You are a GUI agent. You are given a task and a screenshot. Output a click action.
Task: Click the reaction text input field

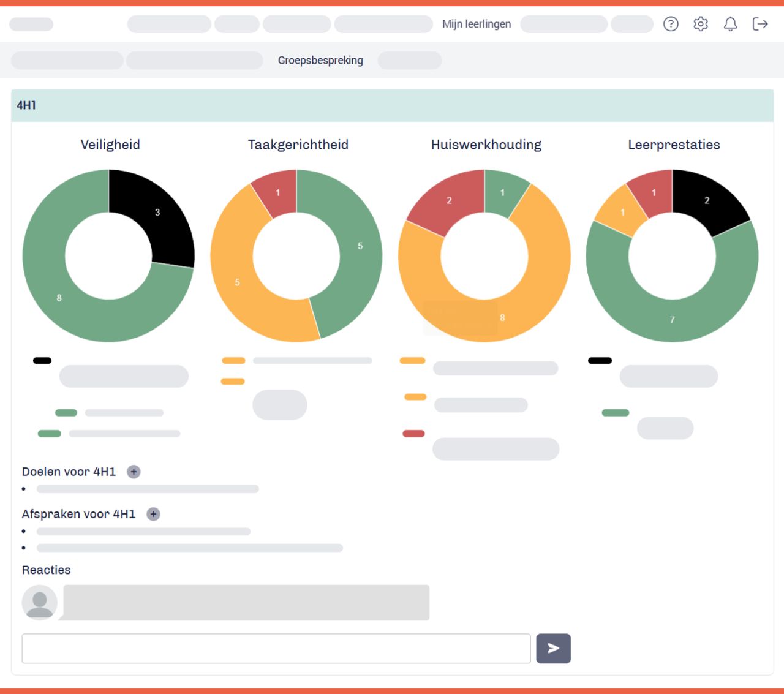pos(276,648)
